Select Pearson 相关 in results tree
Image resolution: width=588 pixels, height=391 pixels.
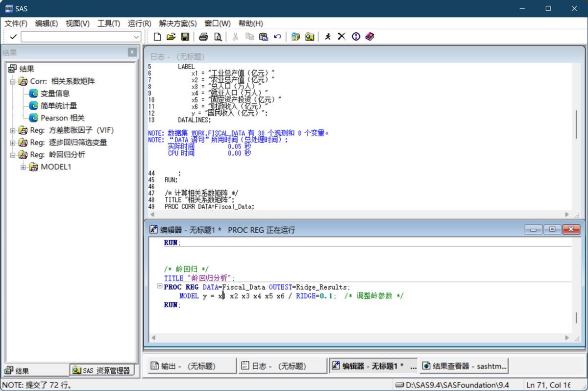point(62,118)
